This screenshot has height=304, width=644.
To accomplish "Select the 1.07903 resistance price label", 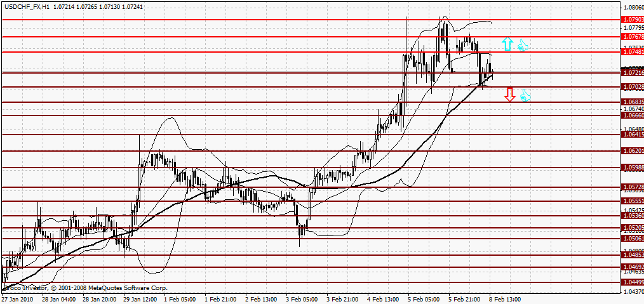I will [633, 19].
